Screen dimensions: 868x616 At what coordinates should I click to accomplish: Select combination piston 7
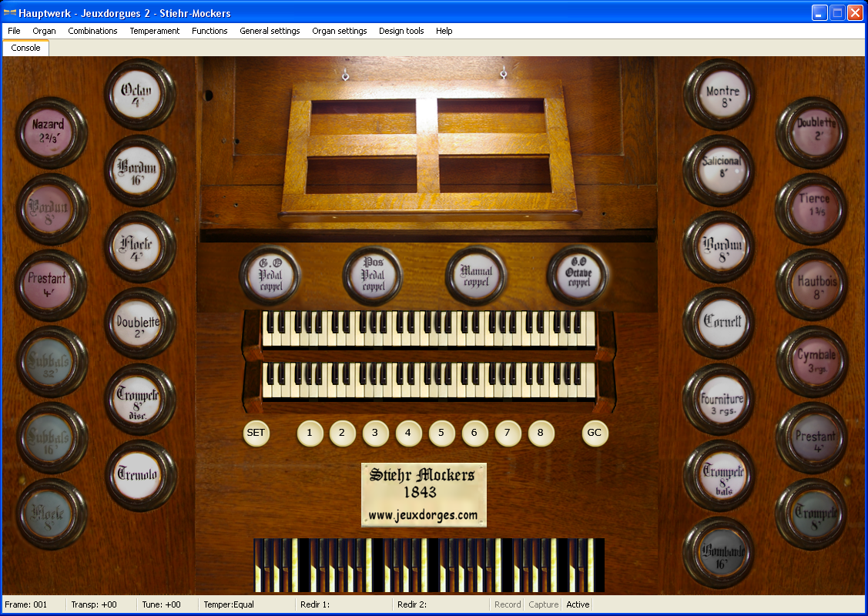coord(507,433)
